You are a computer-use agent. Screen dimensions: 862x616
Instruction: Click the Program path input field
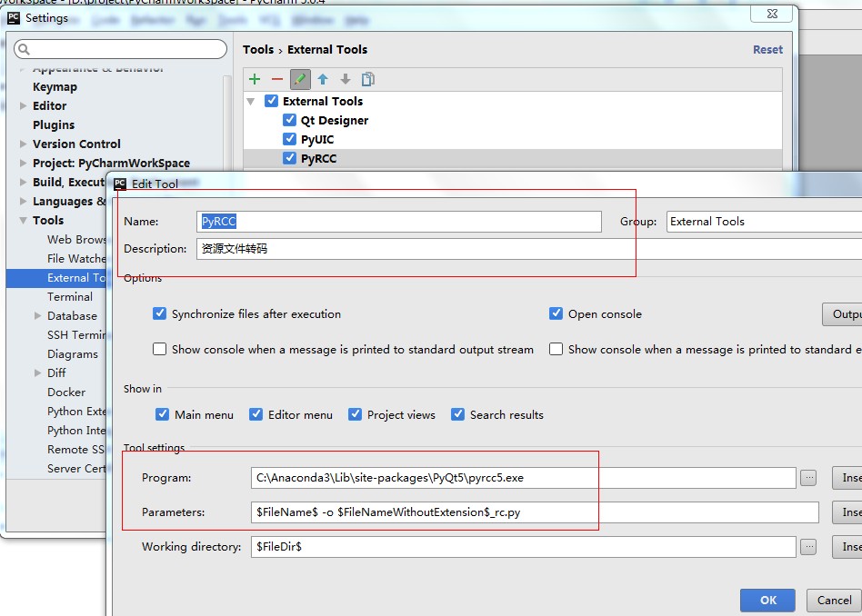(x=524, y=478)
